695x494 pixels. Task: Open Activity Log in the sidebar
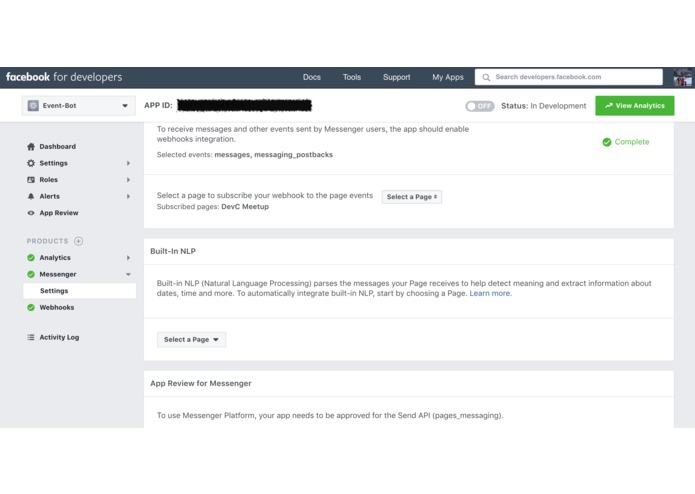click(59, 337)
